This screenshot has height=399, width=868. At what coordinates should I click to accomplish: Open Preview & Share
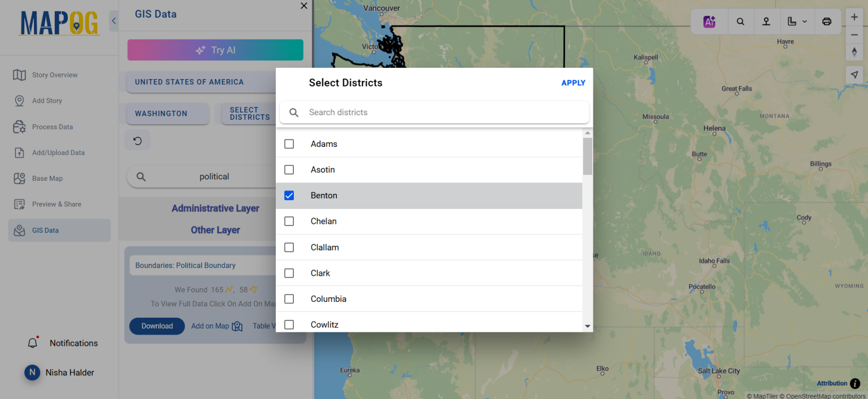tap(58, 204)
